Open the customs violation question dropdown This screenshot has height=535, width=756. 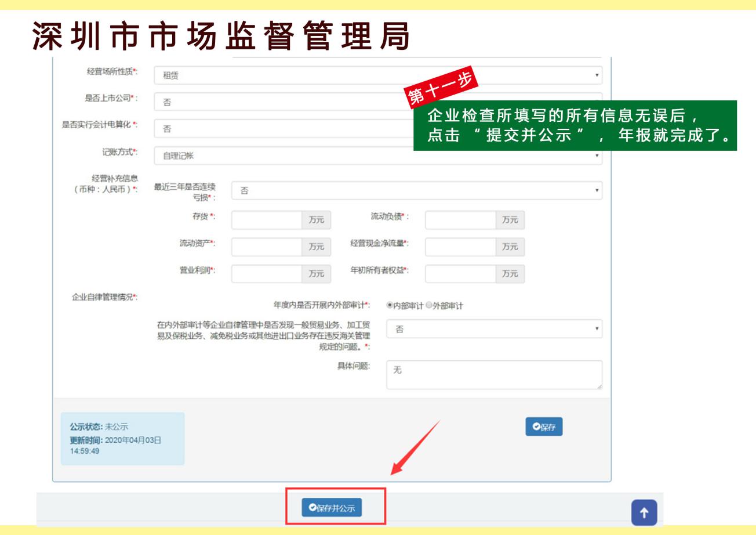(495, 329)
